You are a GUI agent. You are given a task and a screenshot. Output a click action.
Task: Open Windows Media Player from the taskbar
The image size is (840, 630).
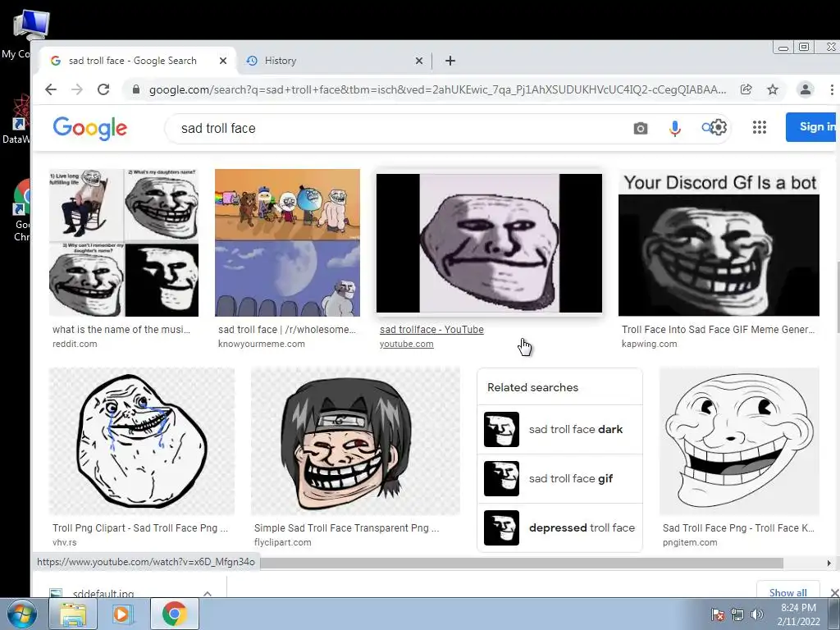pyautogui.click(x=123, y=614)
